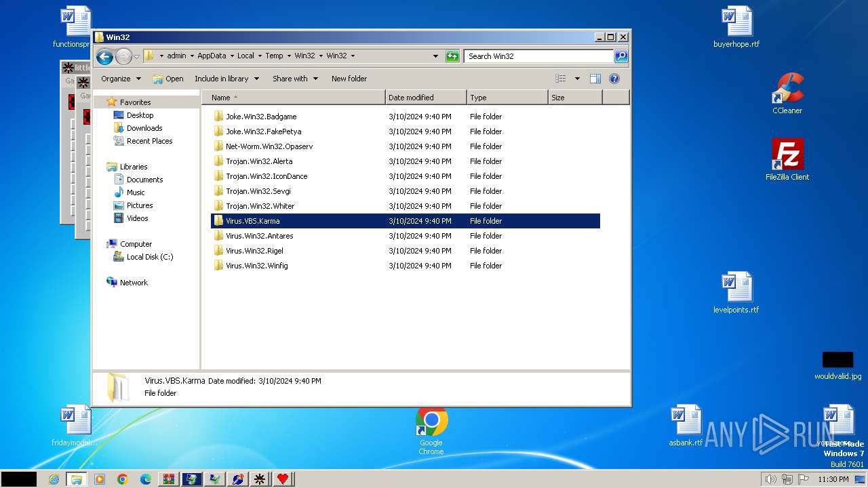This screenshot has height=488, width=868.
Task: Click the 'AppData' breadcrumb segment
Action: 212,56
